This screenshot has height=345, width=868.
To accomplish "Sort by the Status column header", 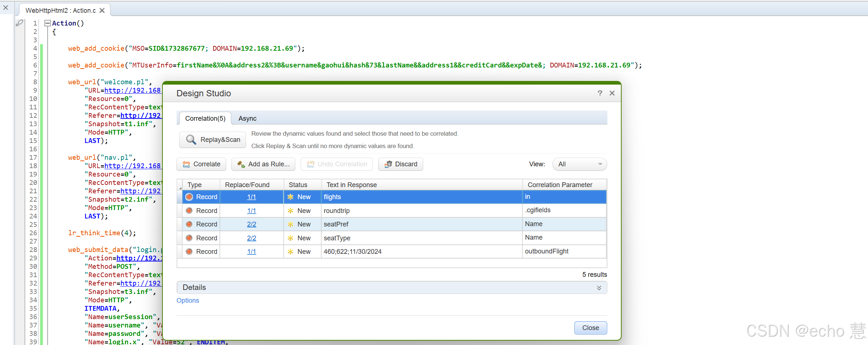I will 303,185.
